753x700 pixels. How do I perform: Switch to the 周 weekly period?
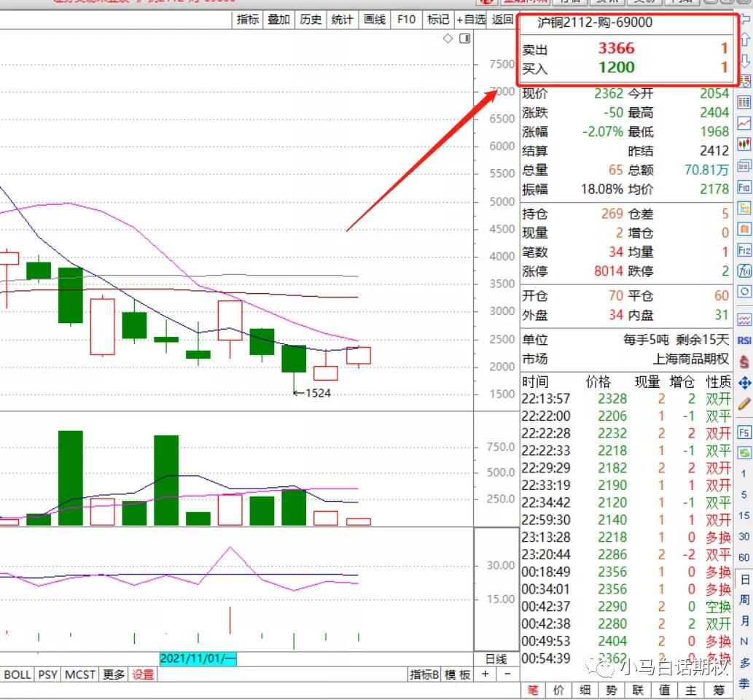[744, 599]
